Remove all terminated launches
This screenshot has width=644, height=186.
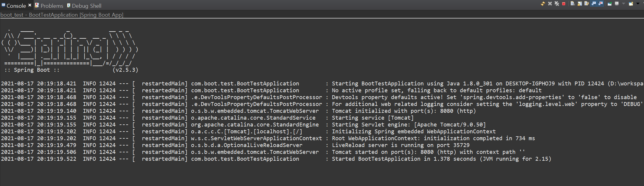557,4
